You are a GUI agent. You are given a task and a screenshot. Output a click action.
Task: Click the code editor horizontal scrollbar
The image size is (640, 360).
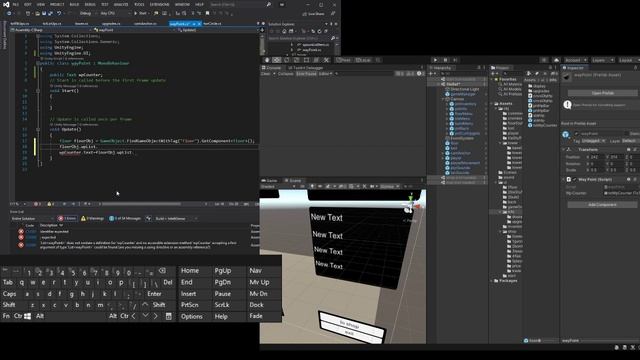pos(142,204)
